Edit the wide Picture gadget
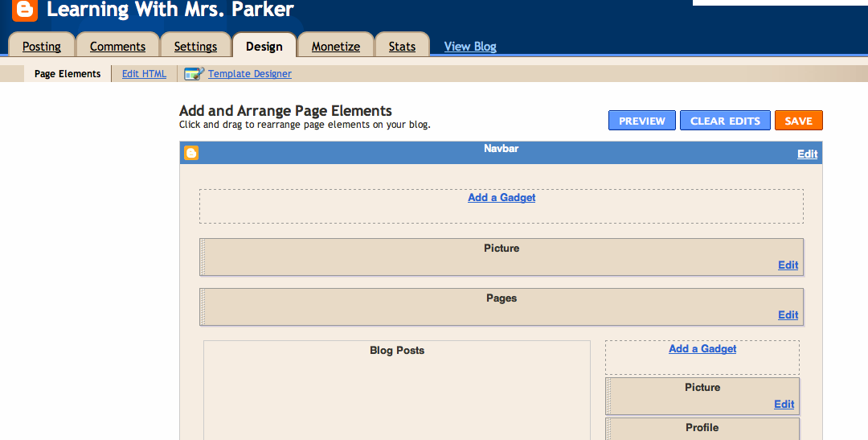This screenshot has width=868, height=440. (x=788, y=265)
